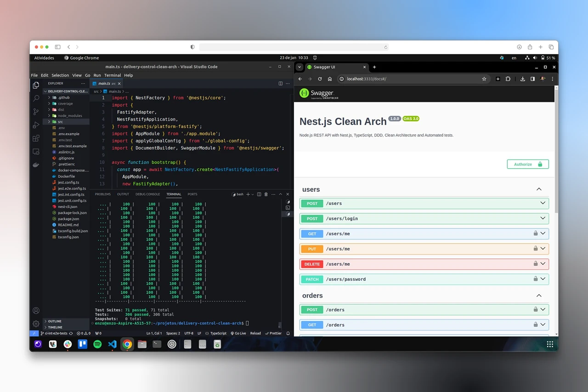Click lock icon on POST /orders
This screenshot has height=392, width=588.
tap(536, 310)
